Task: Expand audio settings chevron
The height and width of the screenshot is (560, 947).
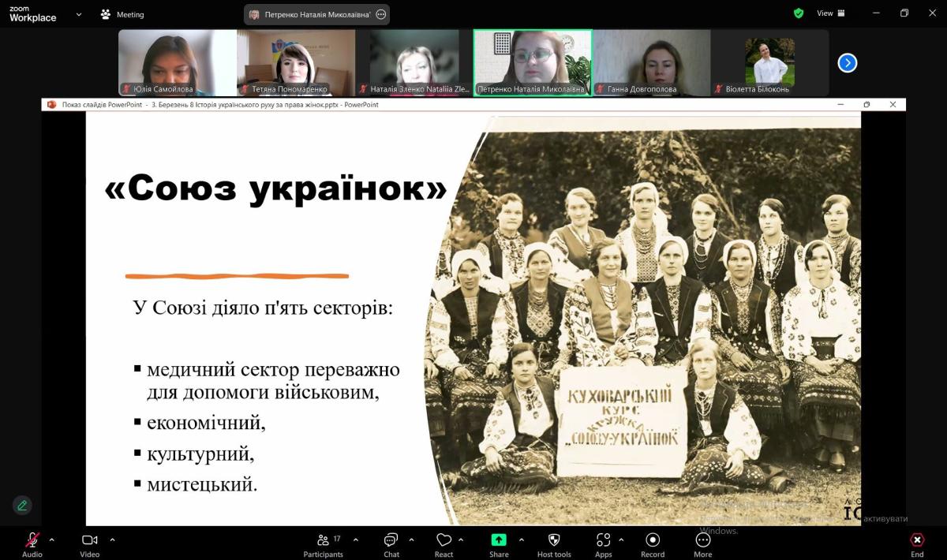Action: (52, 540)
